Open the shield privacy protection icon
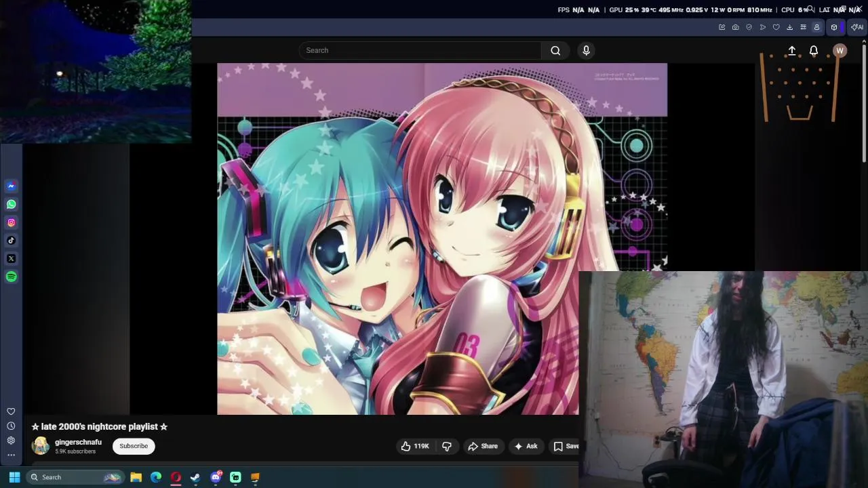Image resolution: width=868 pixels, height=488 pixels. [x=749, y=27]
